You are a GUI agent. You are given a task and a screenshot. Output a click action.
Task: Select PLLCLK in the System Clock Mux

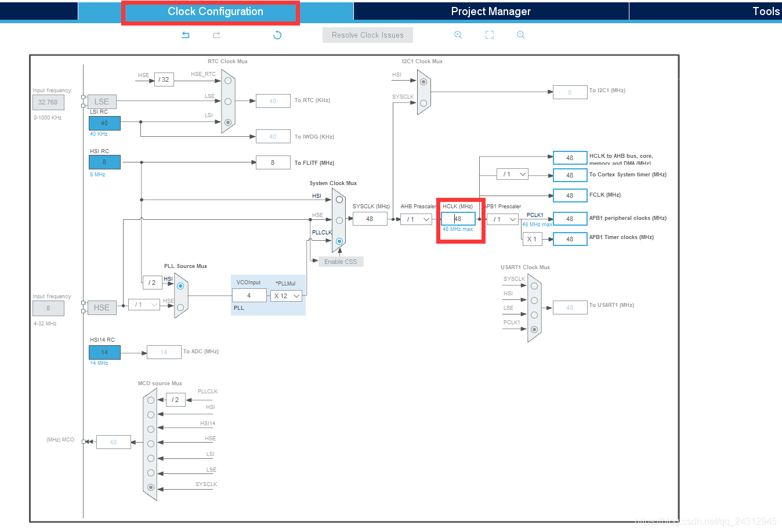click(x=339, y=241)
